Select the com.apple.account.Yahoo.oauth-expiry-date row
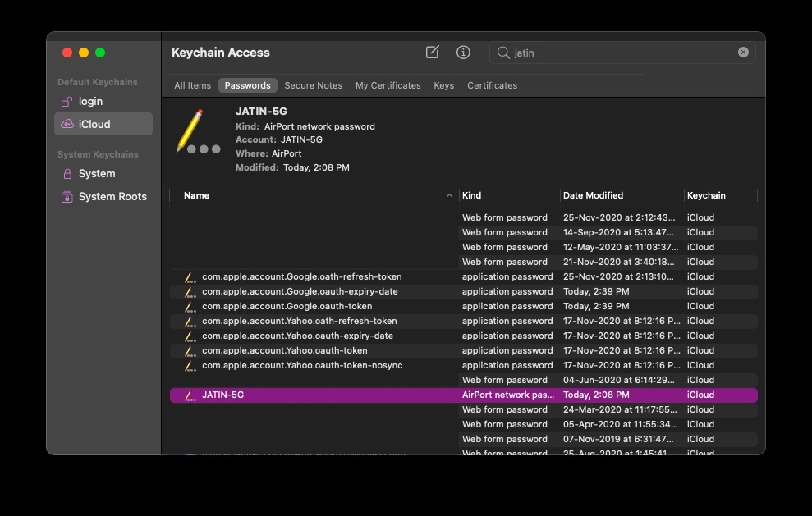Image resolution: width=812 pixels, height=516 pixels. click(x=297, y=336)
